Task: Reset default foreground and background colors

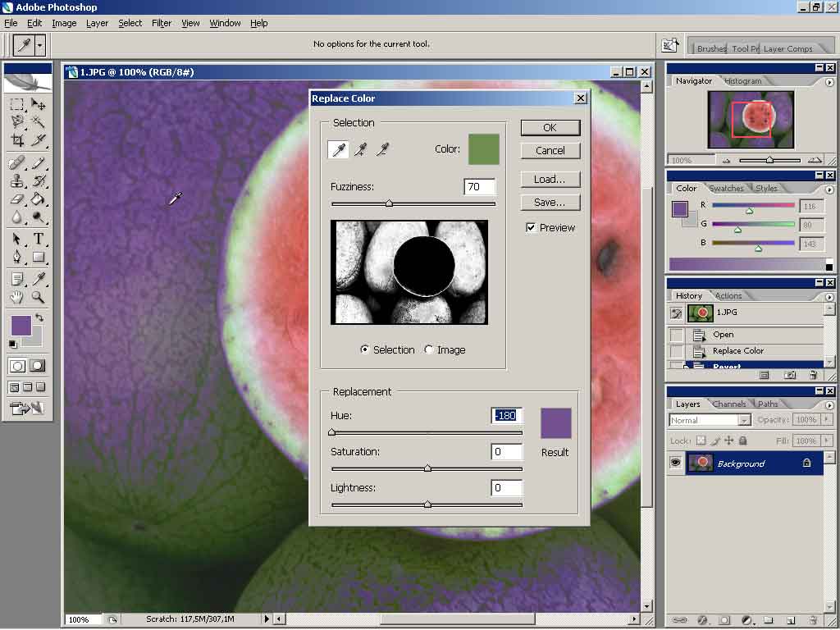Action: pos(13,344)
